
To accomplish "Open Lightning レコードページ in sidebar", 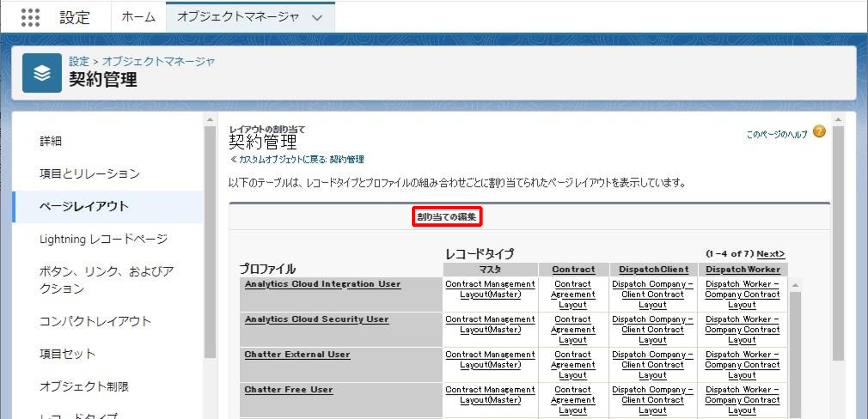I will [x=103, y=239].
